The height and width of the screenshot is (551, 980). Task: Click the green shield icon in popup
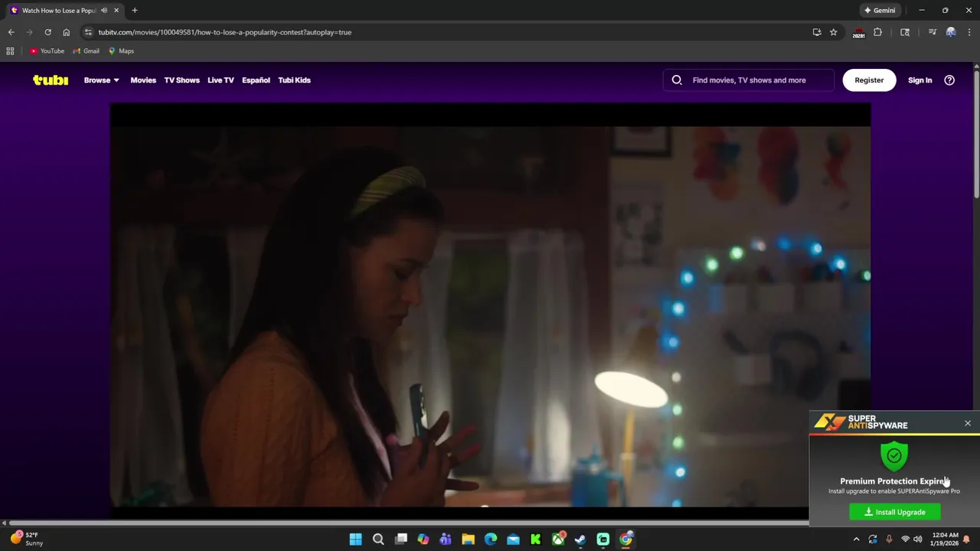pos(894,456)
